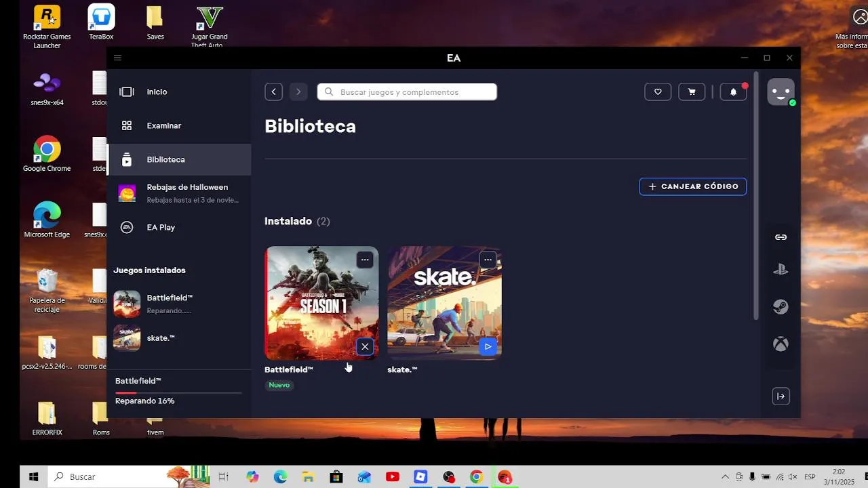Open notifications bell icon
Viewport: 868px width, 488px height.
point(733,91)
